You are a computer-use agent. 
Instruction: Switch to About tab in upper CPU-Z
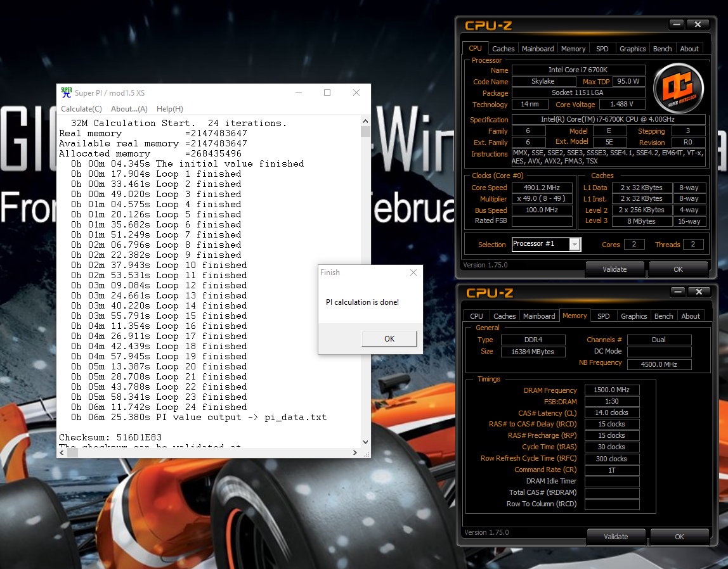(x=689, y=49)
